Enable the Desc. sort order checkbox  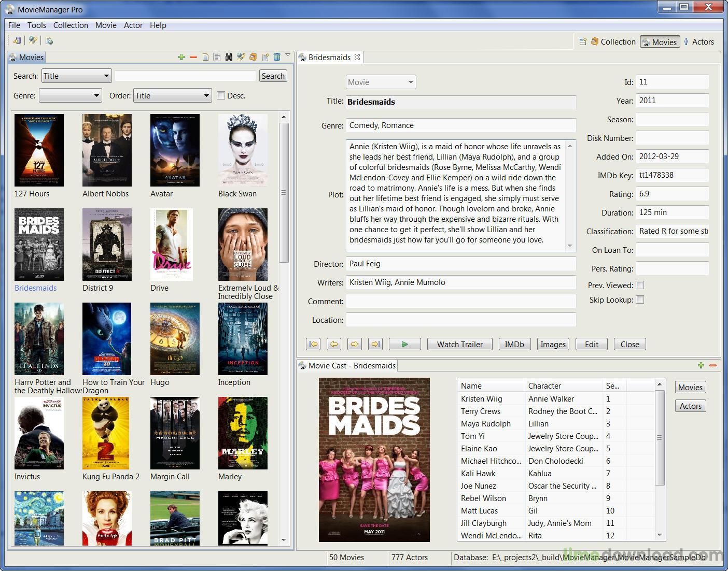[221, 95]
